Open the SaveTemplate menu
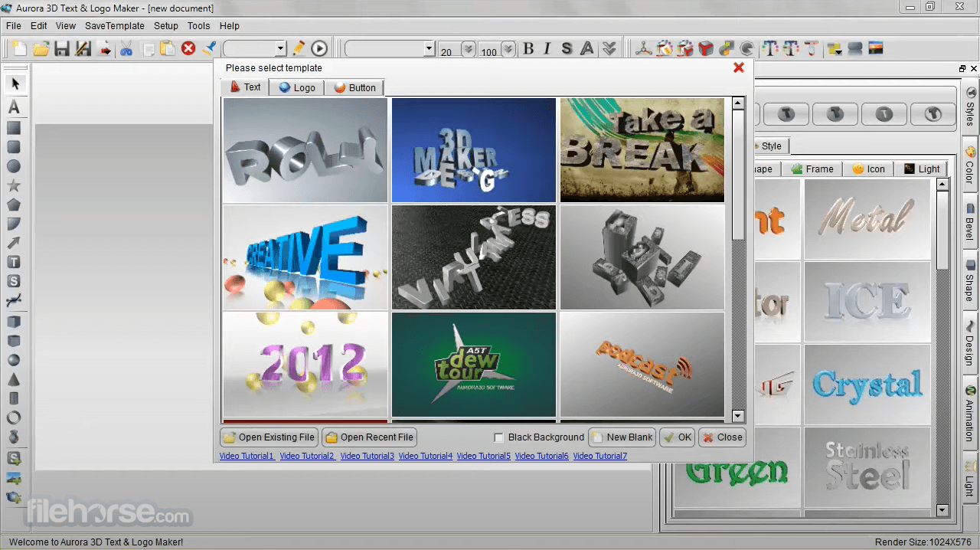 pyautogui.click(x=115, y=25)
